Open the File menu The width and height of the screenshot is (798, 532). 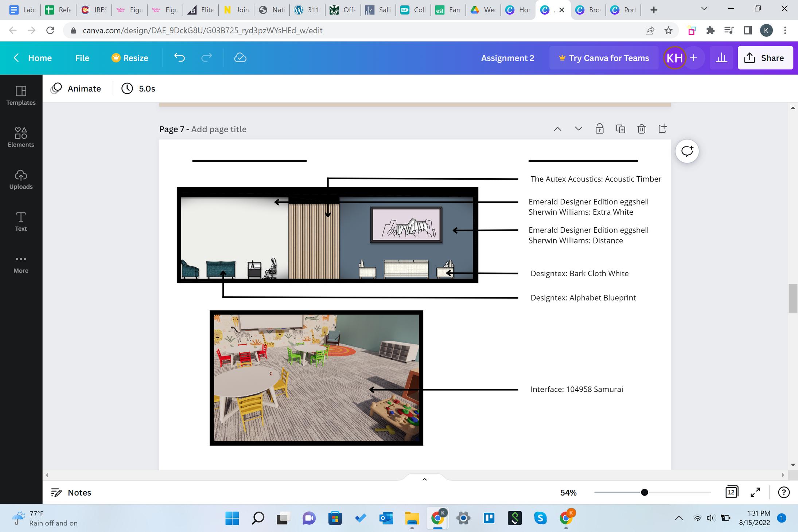(82, 58)
